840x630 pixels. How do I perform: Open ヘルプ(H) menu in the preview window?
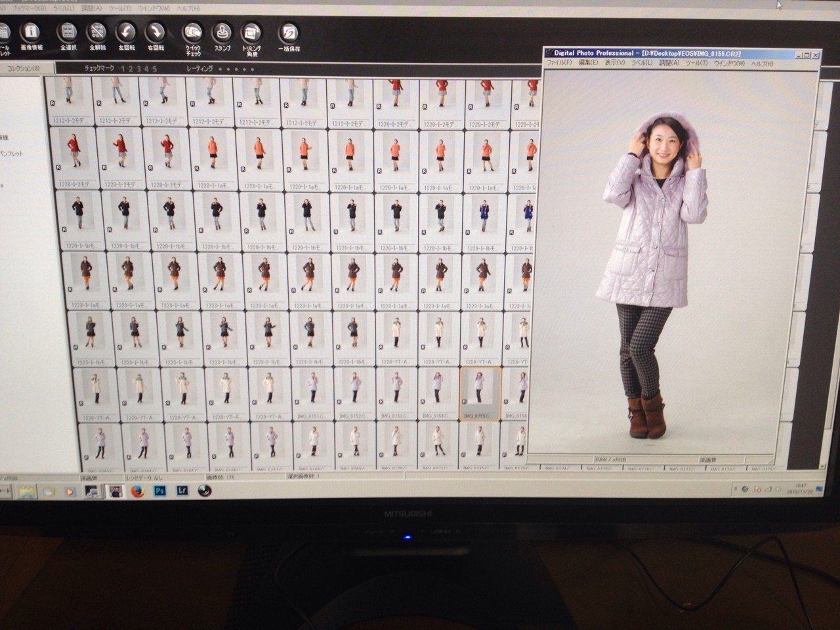click(761, 64)
